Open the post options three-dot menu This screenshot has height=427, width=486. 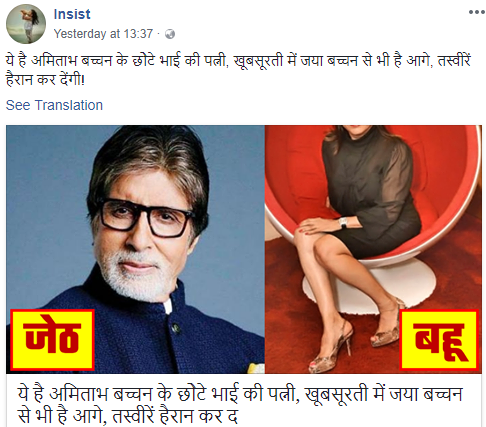476,12
